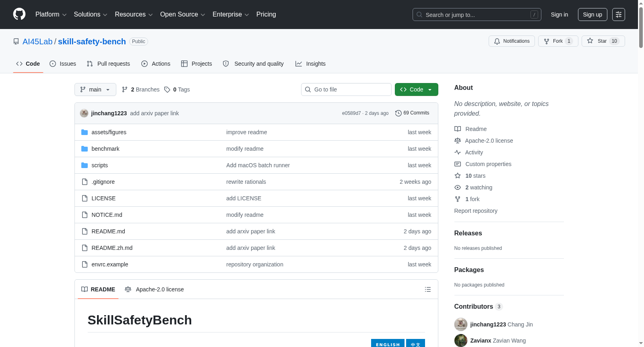The width and height of the screenshot is (644, 347).
Task: Click Zavianx contributor avatar
Action: pos(461,341)
